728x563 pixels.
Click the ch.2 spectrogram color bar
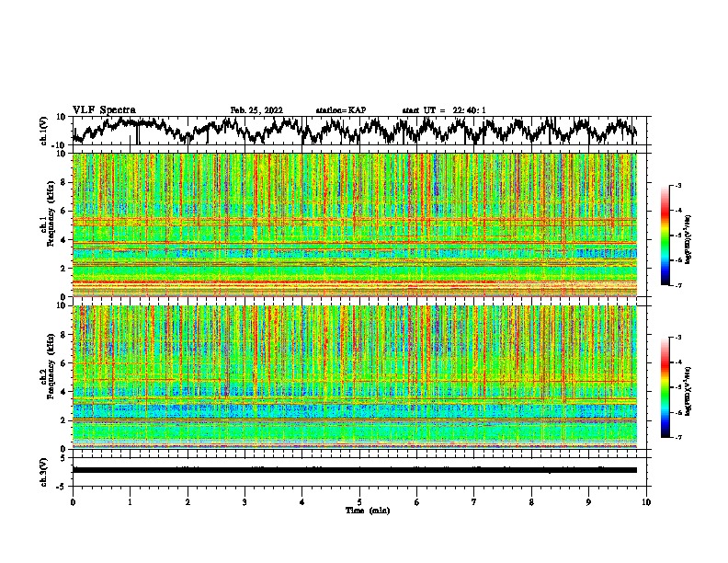665,387
